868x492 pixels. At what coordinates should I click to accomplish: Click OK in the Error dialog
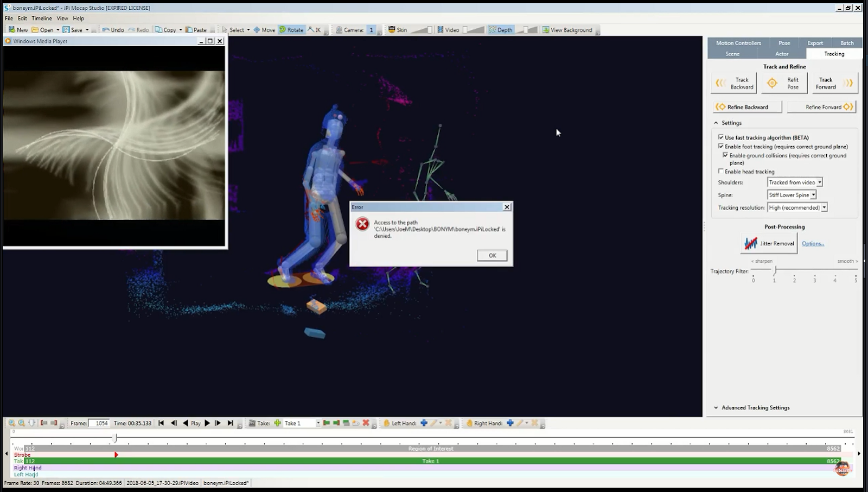coord(492,255)
